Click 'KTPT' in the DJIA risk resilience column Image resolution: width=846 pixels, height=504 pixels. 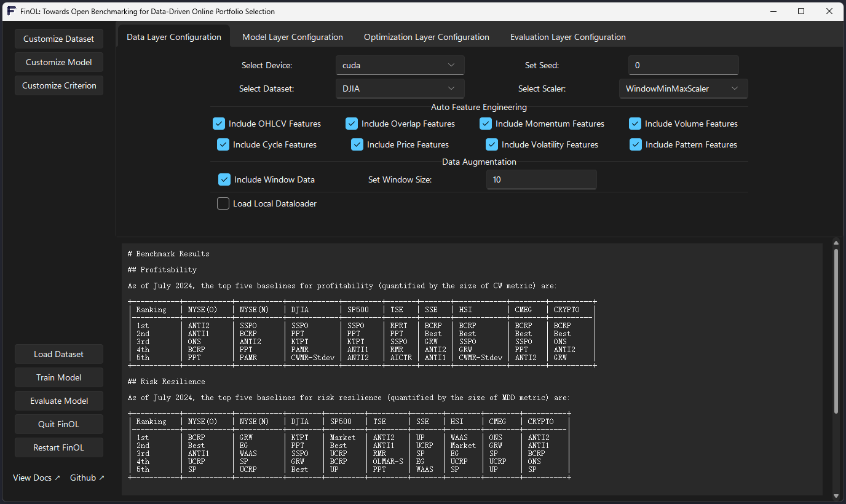[300, 438]
